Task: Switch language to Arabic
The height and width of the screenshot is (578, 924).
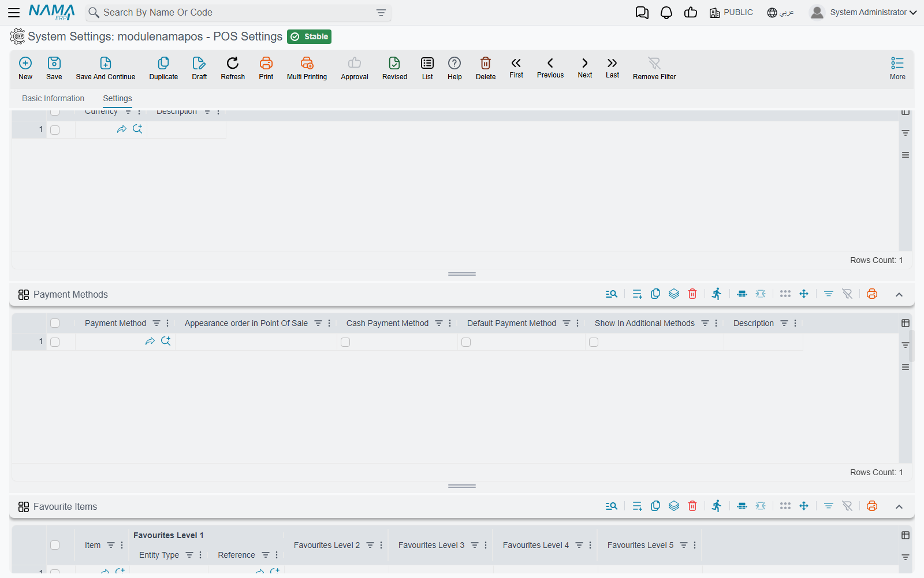Action: coord(781,12)
